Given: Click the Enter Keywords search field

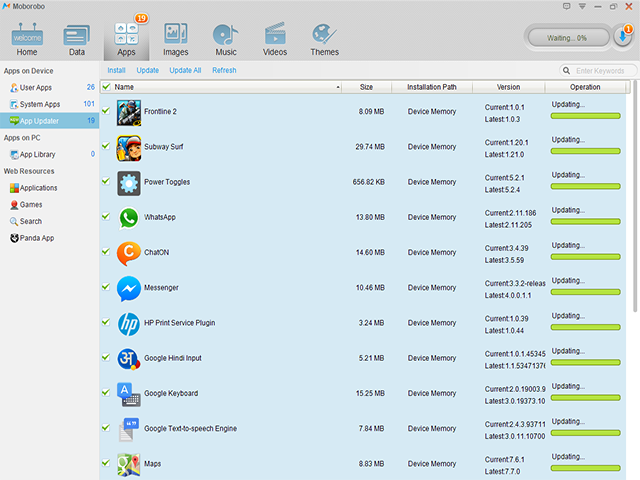Looking at the screenshot, I should coord(602,70).
